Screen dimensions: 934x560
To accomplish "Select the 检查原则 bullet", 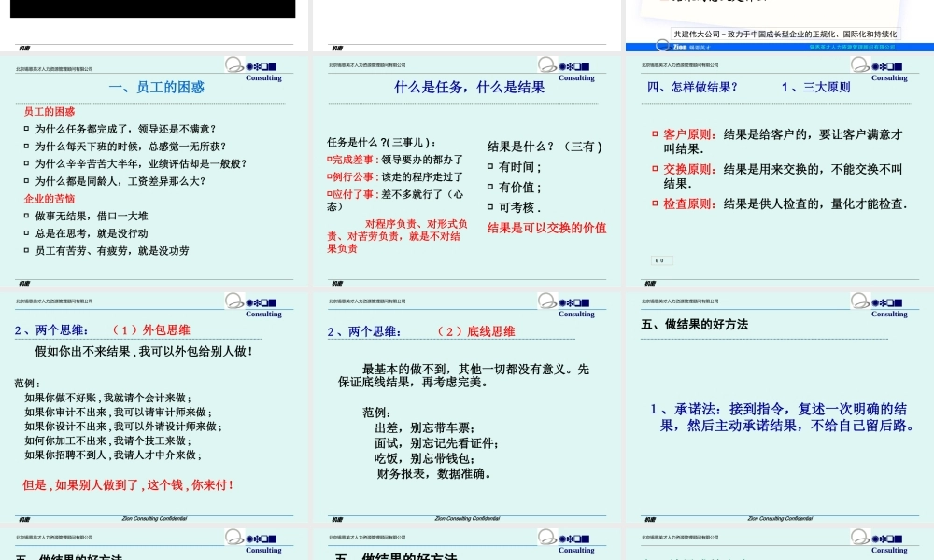I will 780,203.
